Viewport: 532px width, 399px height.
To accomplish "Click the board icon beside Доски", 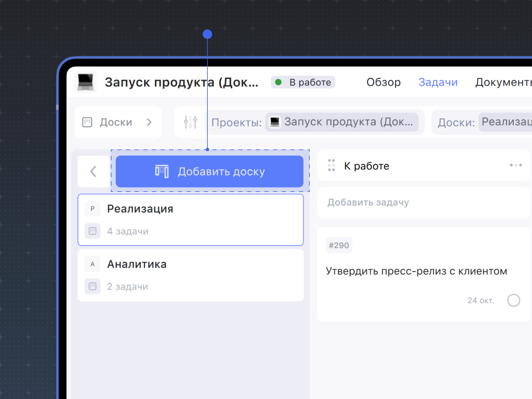I will tap(87, 122).
